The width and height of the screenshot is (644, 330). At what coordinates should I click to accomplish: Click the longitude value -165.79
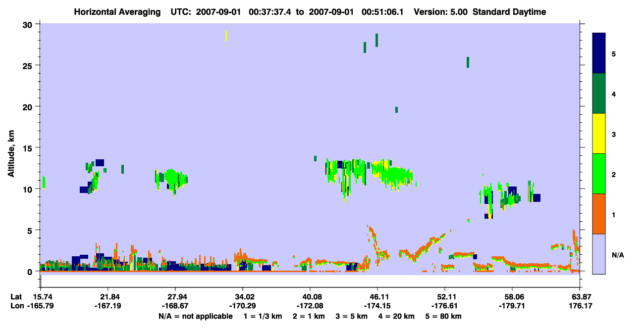41,306
